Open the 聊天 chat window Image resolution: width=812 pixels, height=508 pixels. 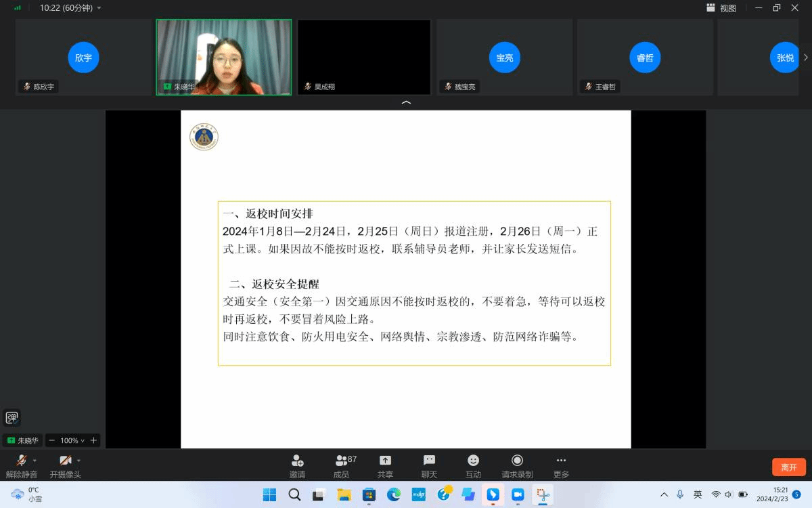click(x=429, y=466)
